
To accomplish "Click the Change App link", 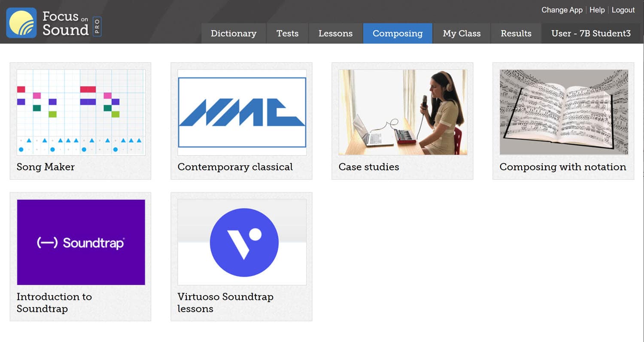I will (562, 10).
